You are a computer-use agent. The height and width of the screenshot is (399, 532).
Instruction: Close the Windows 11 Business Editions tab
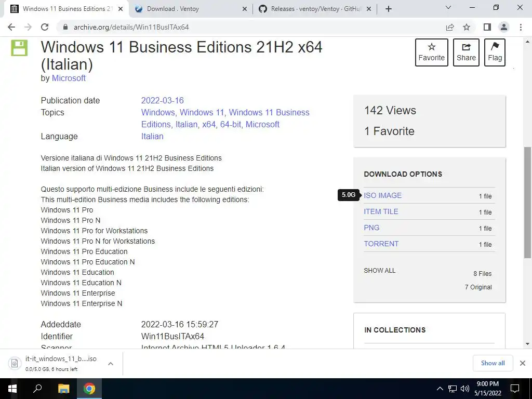coord(121,9)
